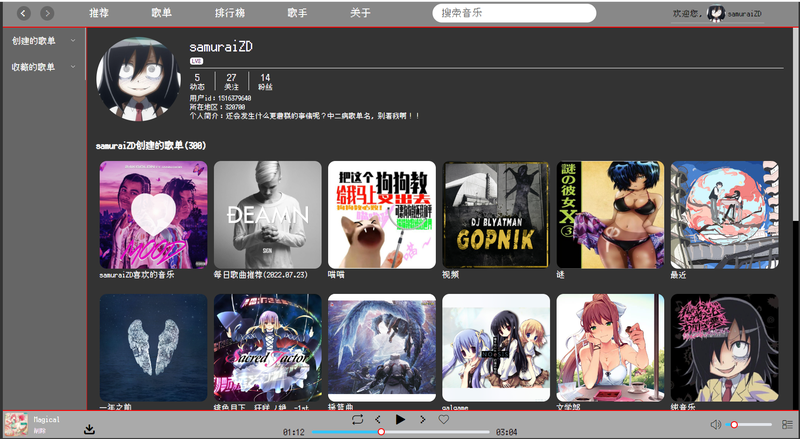The height and width of the screenshot is (439, 800).
Task: Click the user avatar in top bar
Action: pyautogui.click(x=716, y=13)
